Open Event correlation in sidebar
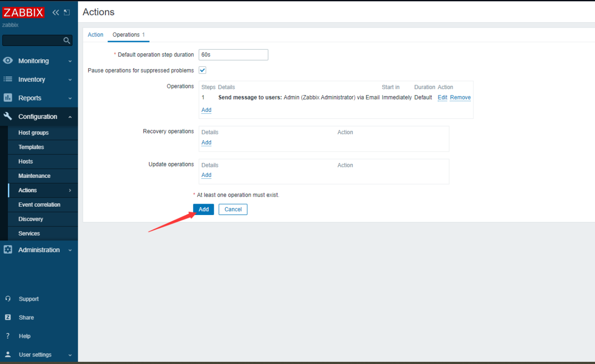 (x=39, y=205)
